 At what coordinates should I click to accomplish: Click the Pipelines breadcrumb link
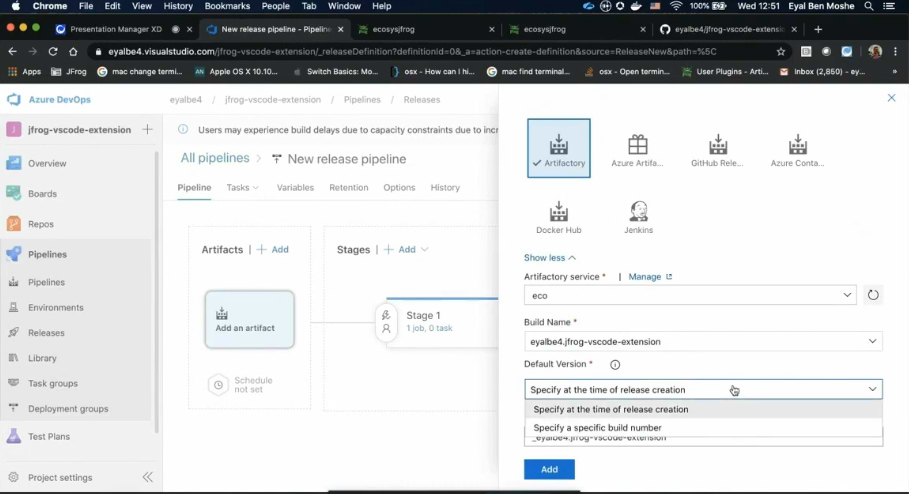[x=362, y=100]
